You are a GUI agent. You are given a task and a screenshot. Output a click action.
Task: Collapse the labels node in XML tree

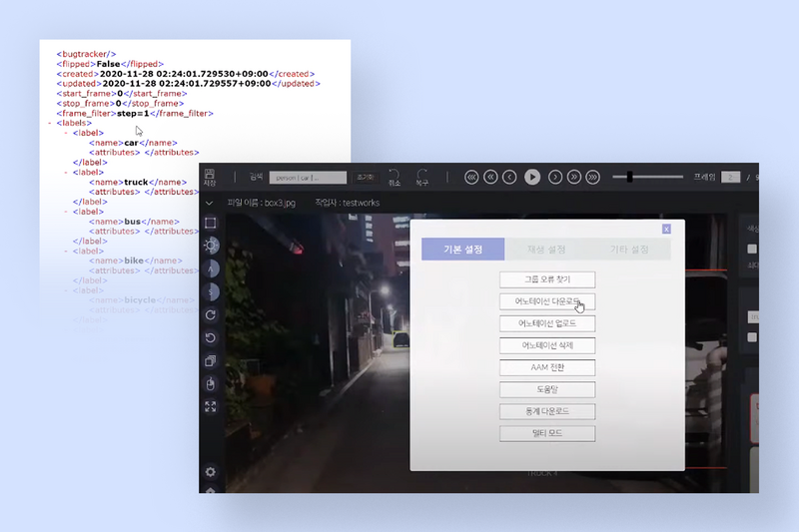pos(49,123)
